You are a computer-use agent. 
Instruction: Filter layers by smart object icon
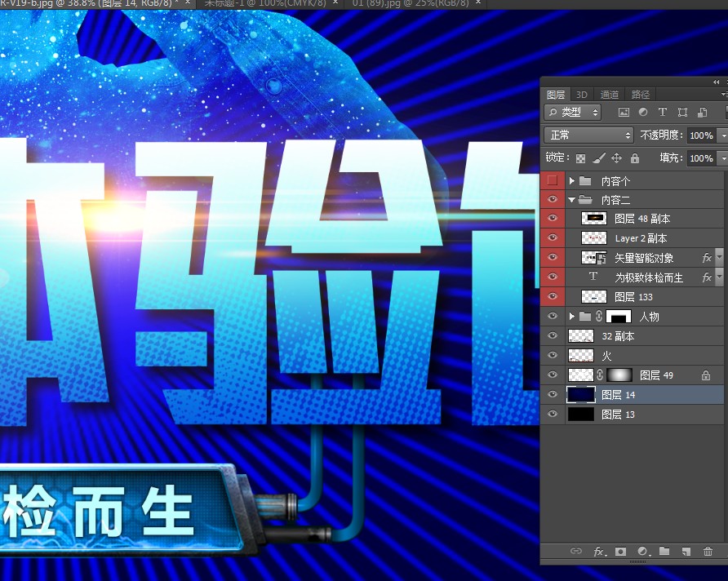point(702,112)
